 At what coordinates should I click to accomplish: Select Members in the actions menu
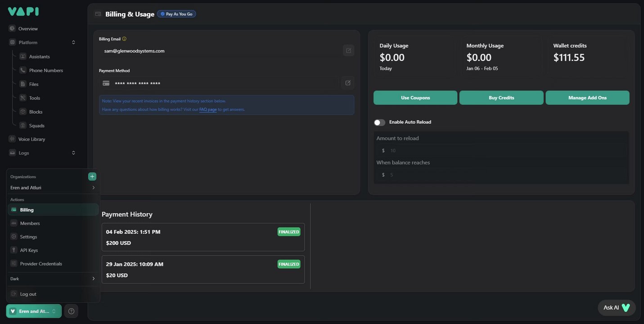30,223
